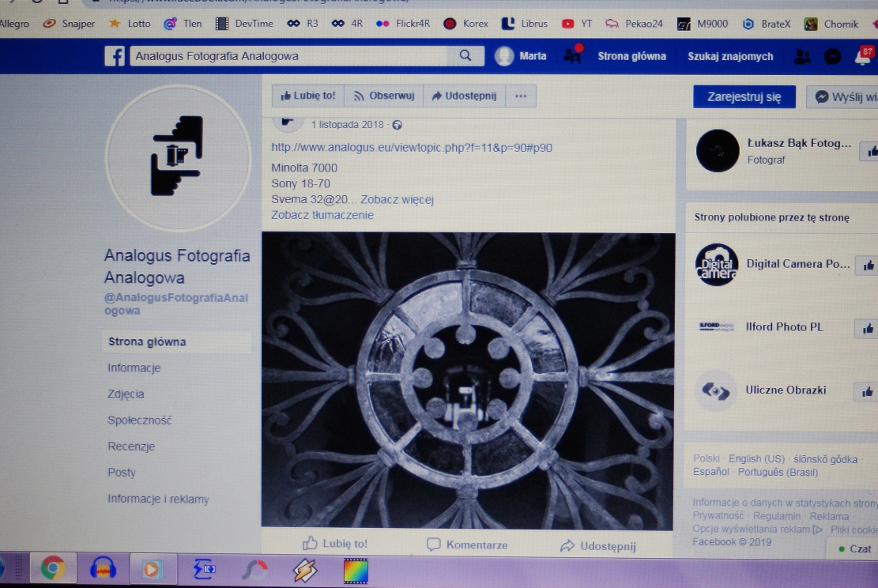
Task: Open Recenzje in the left sidebar
Action: pyautogui.click(x=131, y=446)
